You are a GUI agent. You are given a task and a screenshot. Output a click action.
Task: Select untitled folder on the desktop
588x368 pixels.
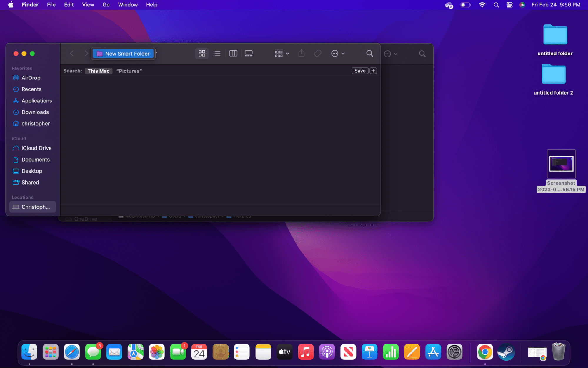pos(555,40)
